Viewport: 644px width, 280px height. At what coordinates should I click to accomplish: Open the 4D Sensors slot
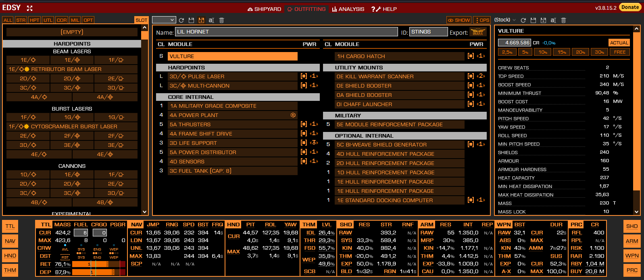[233, 162]
